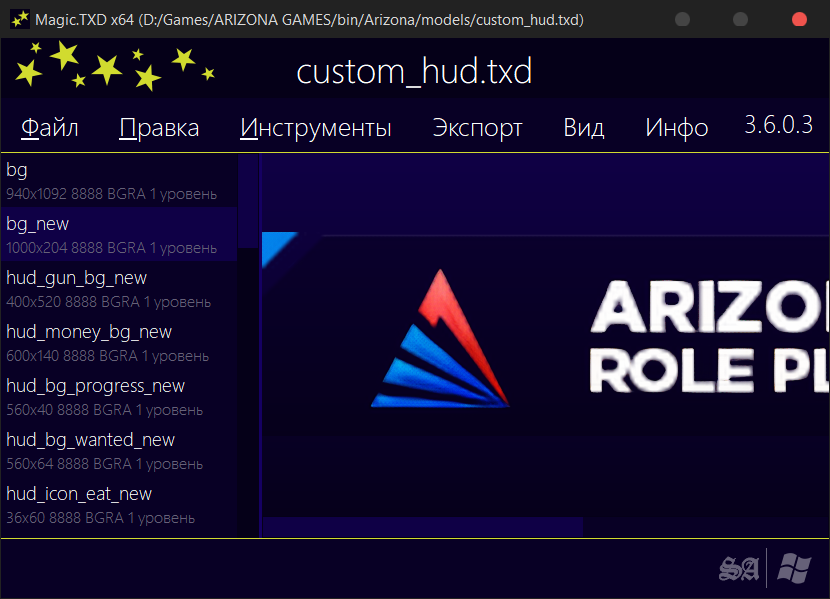Screen dimensions: 830x599
Task: Close the Magic.TXD window
Action: (x=799, y=20)
